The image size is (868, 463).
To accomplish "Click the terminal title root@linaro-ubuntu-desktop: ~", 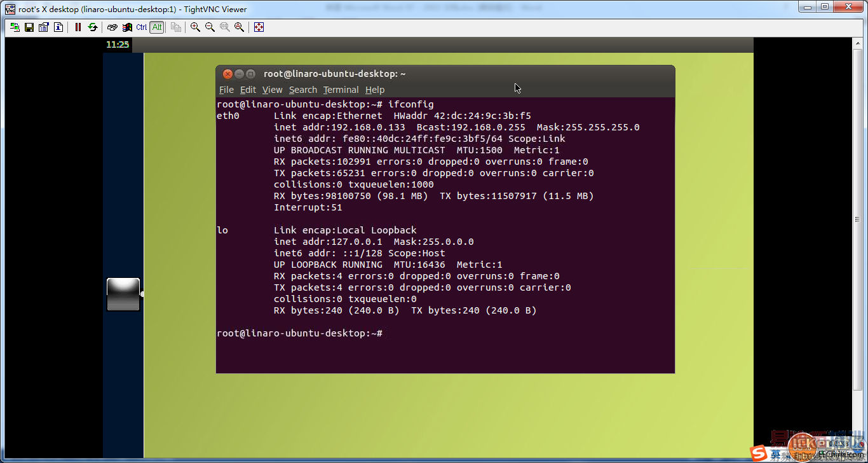I will point(335,74).
